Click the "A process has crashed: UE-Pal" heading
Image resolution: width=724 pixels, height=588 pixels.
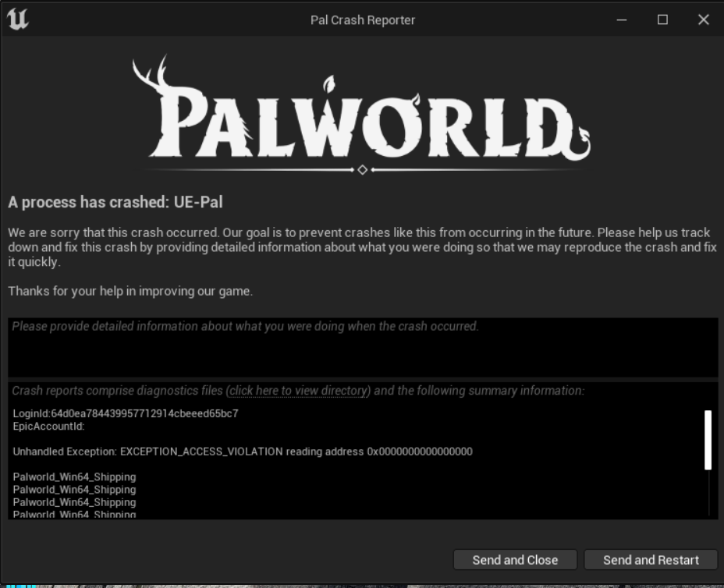point(115,202)
